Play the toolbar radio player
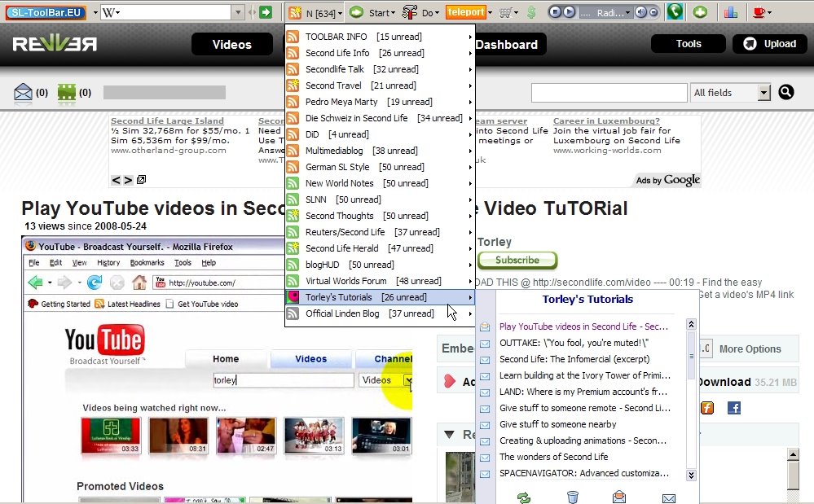The height and width of the screenshot is (504, 814). click(x=569, y=12)
